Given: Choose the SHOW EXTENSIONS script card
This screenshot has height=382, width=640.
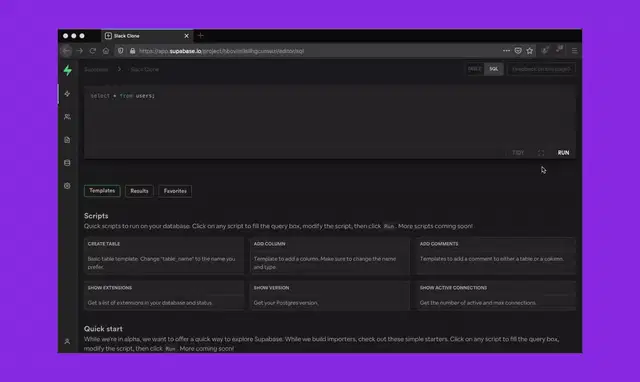Looking at the screenshot, I should coord(164,295).
